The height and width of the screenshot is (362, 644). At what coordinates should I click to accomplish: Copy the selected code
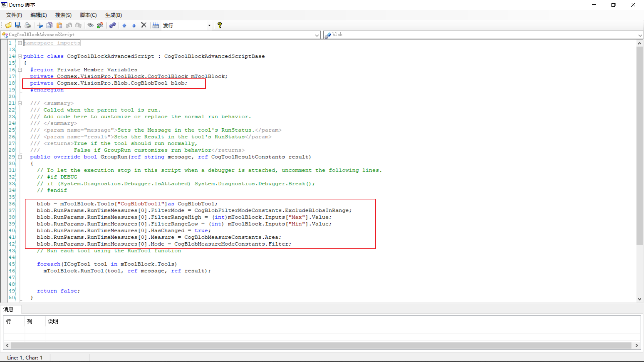pyautogui.click(x=50, y=25)
